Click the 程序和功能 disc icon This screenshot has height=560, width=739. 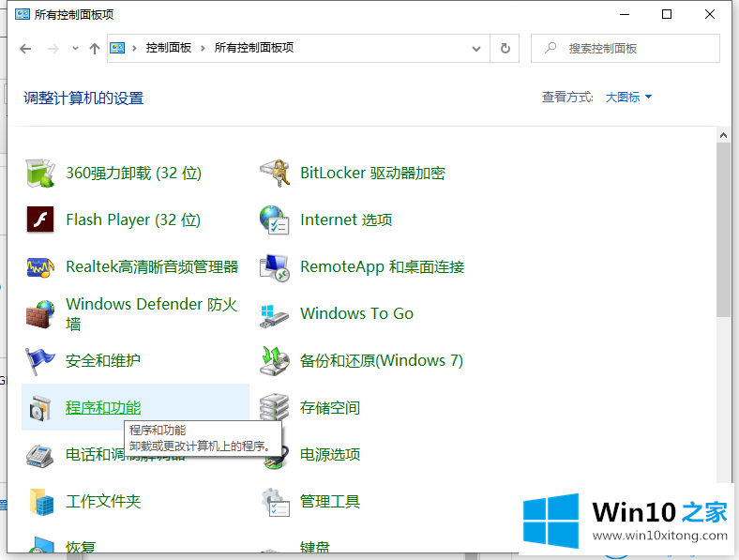40,408
